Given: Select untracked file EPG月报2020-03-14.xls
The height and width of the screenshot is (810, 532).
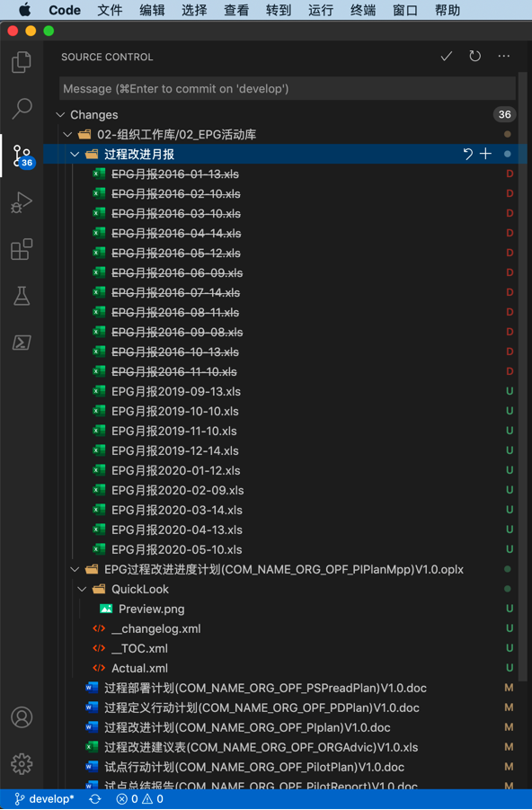Looking at the screenshot, I should pos(285,510).
